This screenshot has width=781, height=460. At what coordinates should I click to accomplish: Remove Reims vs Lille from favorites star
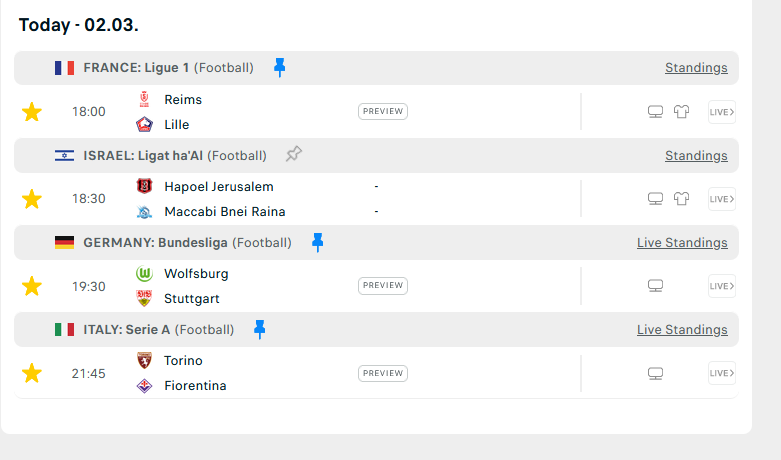tap(32, 112)
